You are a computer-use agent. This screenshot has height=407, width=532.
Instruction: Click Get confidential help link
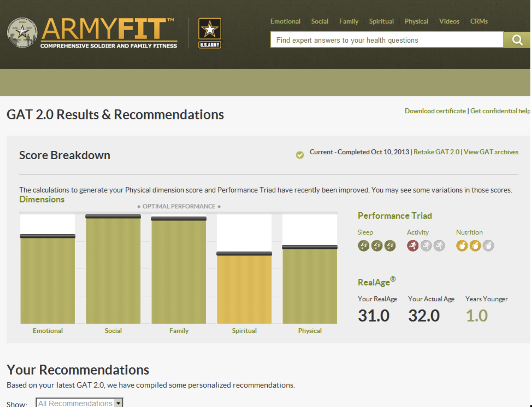point(500,111)
